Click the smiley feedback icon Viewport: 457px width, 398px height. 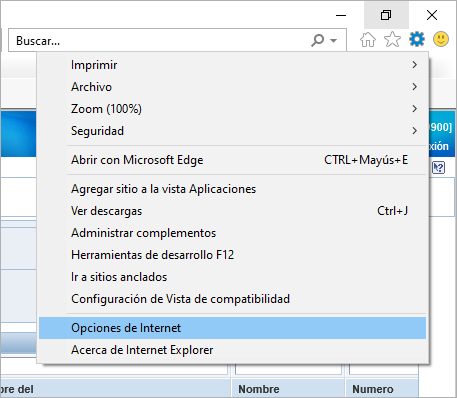(x=441, y=39)
